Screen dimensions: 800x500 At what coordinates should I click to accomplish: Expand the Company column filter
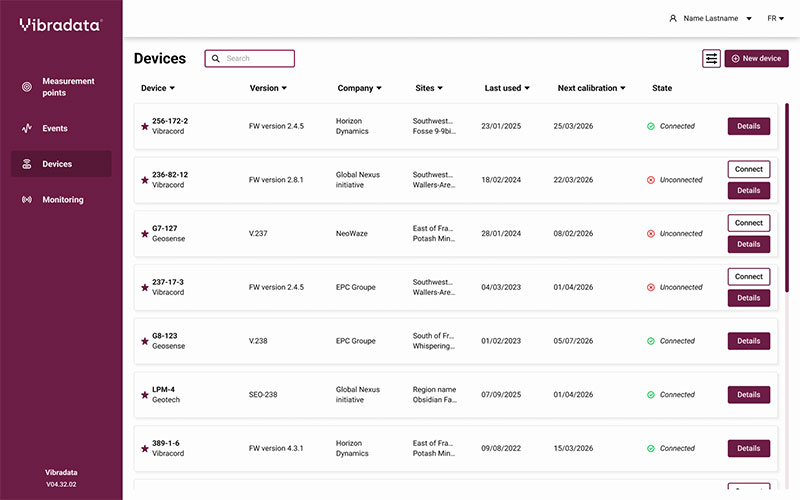pos(360,88)
